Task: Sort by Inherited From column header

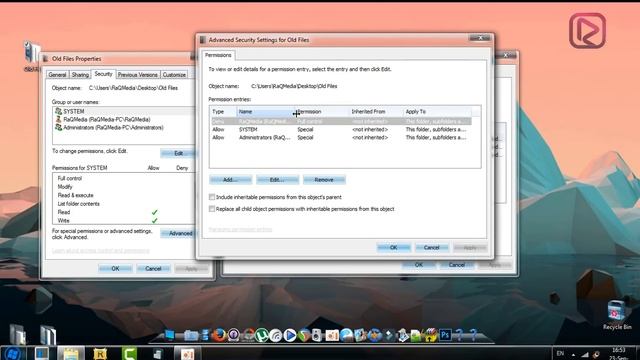Action: coord(376,111)
